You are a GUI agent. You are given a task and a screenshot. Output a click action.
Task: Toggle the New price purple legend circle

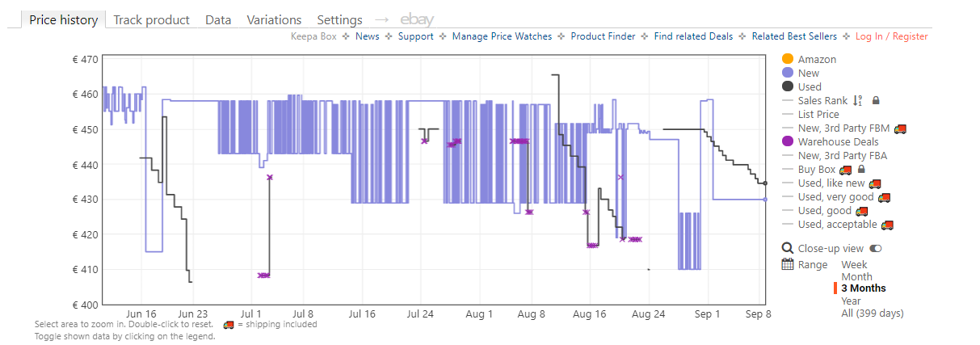point(788,73)
